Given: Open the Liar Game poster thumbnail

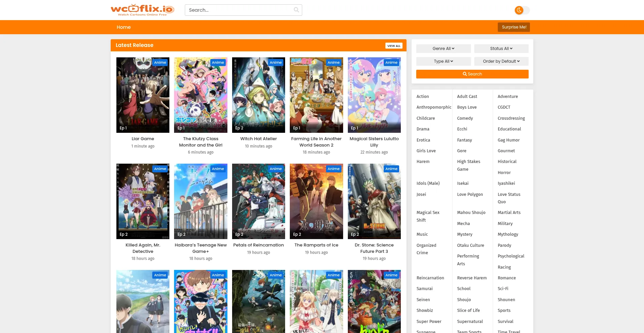Looking at the screenshot, I should pyautogui.click(x=143, y=95).
